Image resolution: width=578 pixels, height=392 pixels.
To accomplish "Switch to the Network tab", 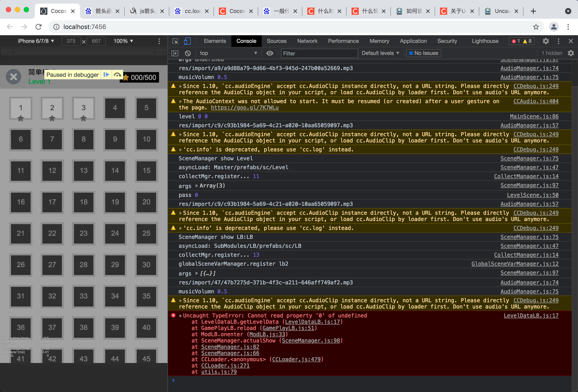I will pyautogui.click(x=307, y=41).
